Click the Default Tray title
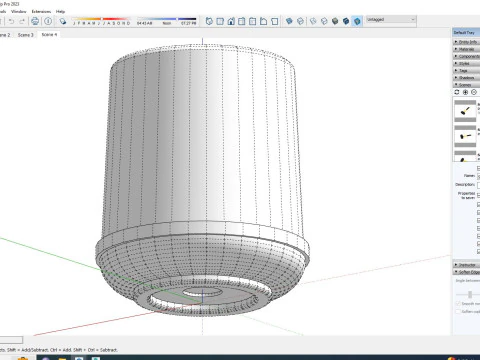The image size is (480, 360). (x=464, y=33)
